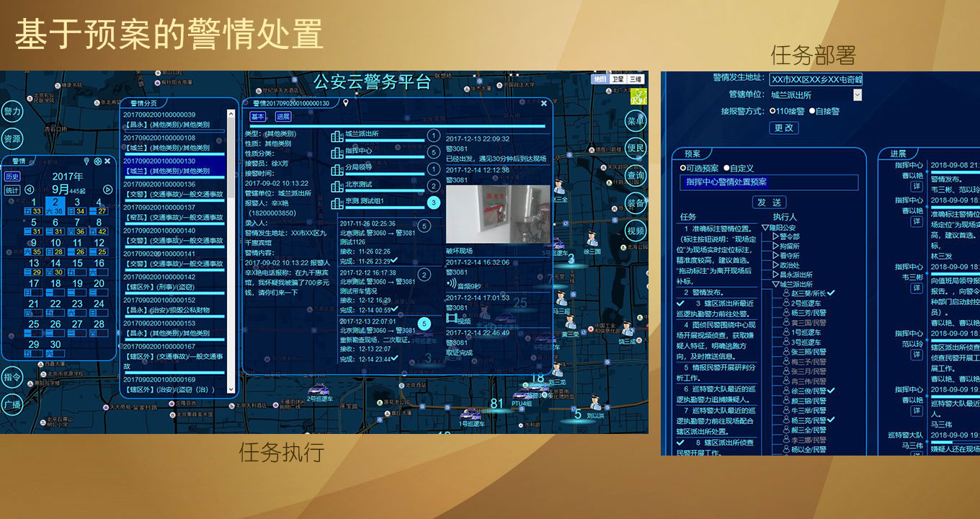Click building icon beside 分局领导
This screenshot has width=980, height=519.
337,169
